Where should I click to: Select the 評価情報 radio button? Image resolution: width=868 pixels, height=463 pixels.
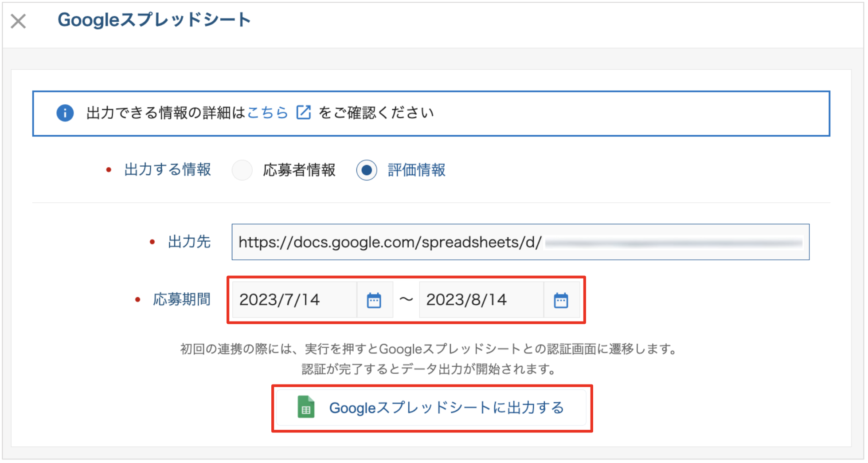click(367, 170)
